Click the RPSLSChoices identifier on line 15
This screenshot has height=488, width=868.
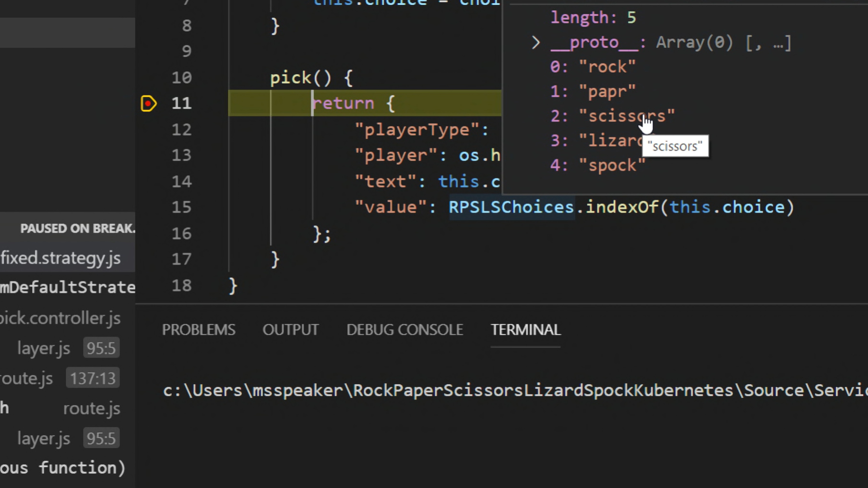point(511,207)
